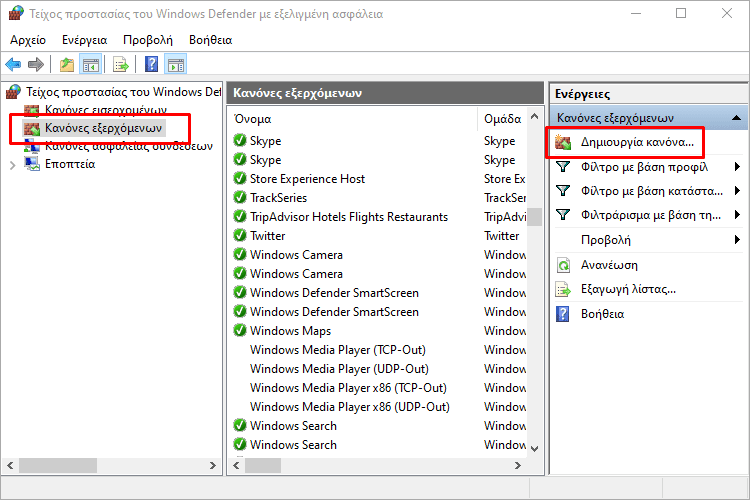The height and width of the screenshot is (500, 750).
Task: Open Φιλτράρισμα με βάση τη... submenu arrow
Action: click(x=737, y=214)
